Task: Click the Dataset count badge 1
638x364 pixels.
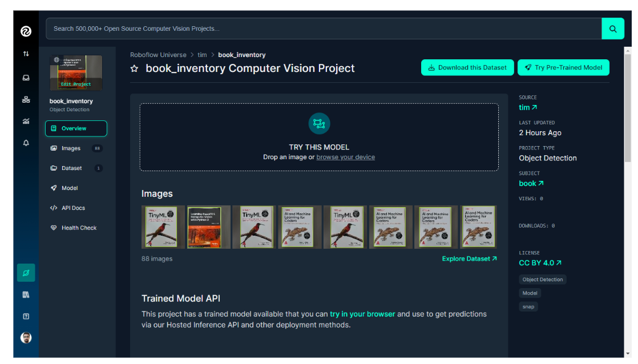Action: [x=99, y=168]
